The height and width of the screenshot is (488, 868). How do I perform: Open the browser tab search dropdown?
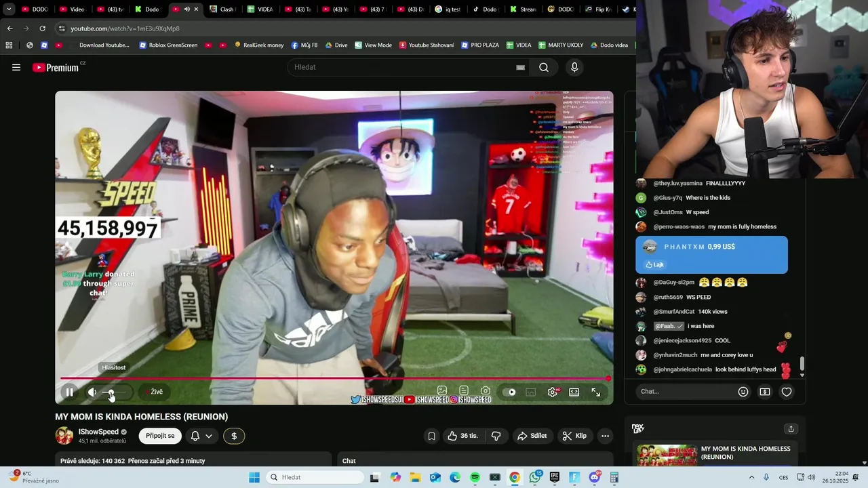point(9,9)
